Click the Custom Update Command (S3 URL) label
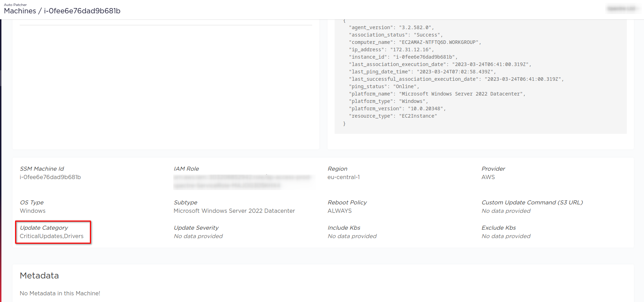 pyautogui.click(x=532, y=202)
